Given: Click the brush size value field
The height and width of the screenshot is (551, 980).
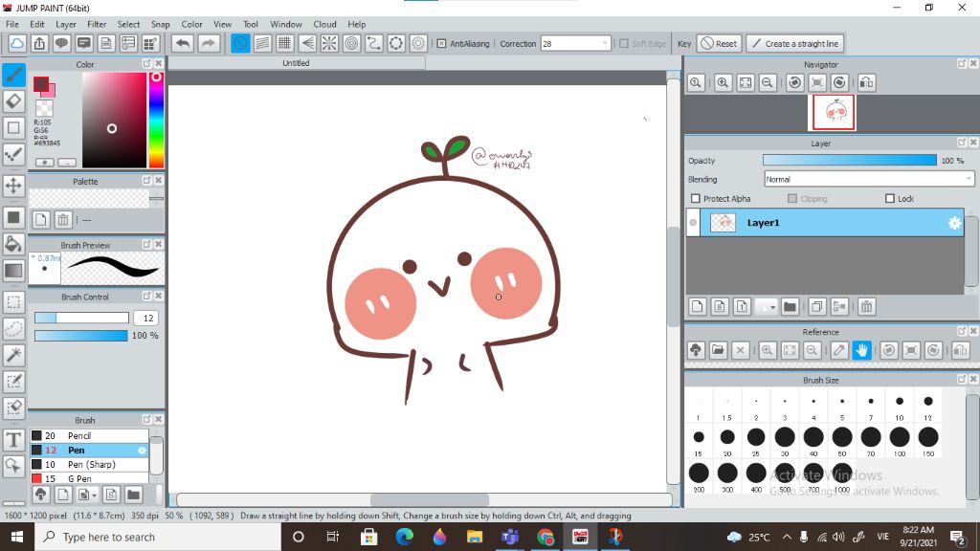Looking at the screenshot, I should pos(147,318).
